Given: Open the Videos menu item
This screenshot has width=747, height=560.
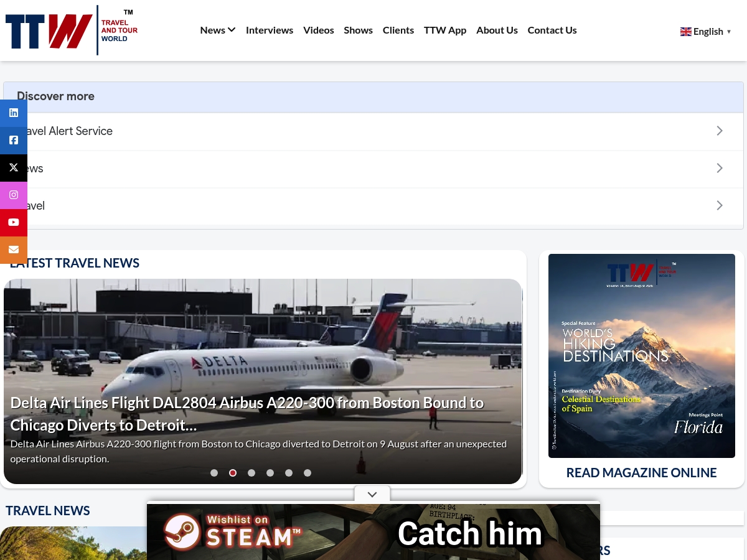Looking at the screenshot, I should click(319, 30).
